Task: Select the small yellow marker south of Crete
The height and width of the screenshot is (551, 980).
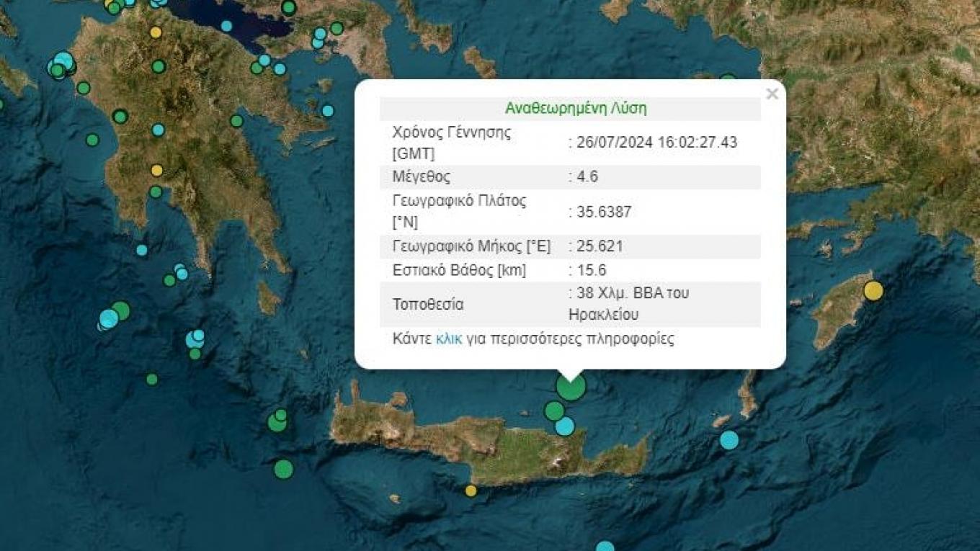Action: [x=471, y=490]
